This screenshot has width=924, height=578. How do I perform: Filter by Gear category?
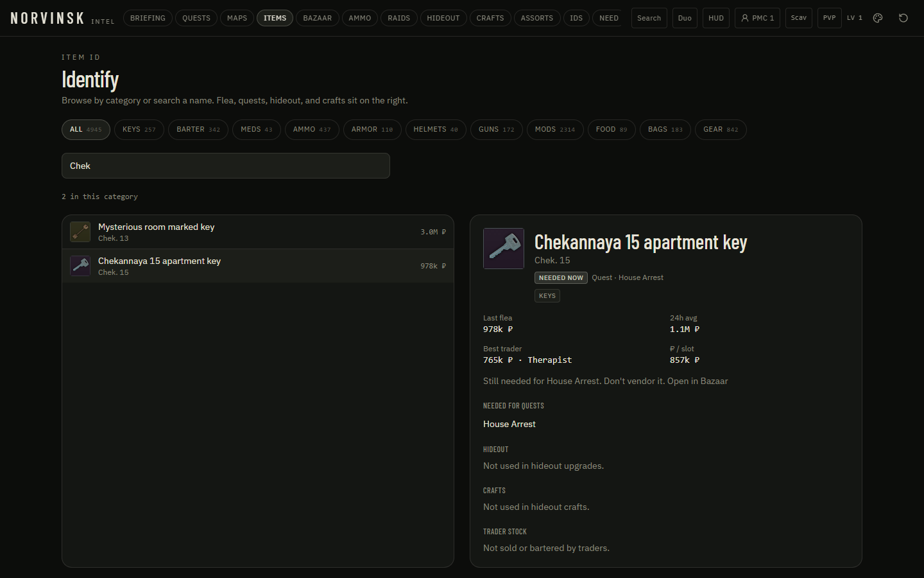pyautogui.click(x=721, y=130)
